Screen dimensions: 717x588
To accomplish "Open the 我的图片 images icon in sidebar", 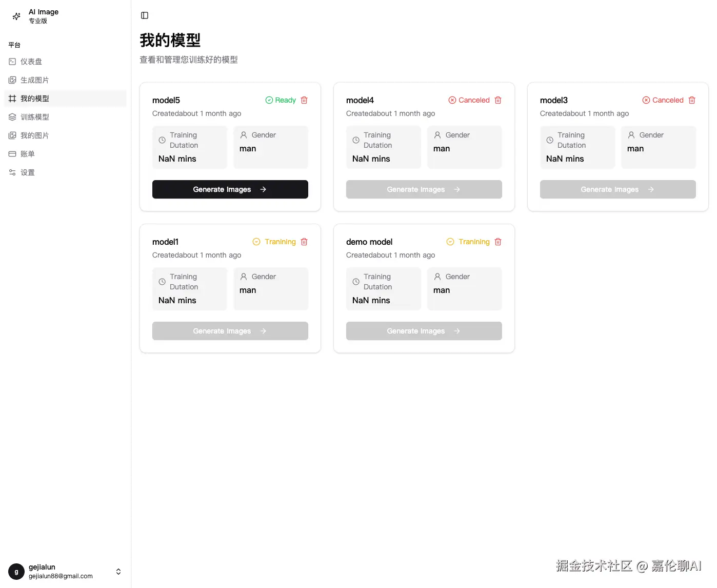I will point(12,135).
